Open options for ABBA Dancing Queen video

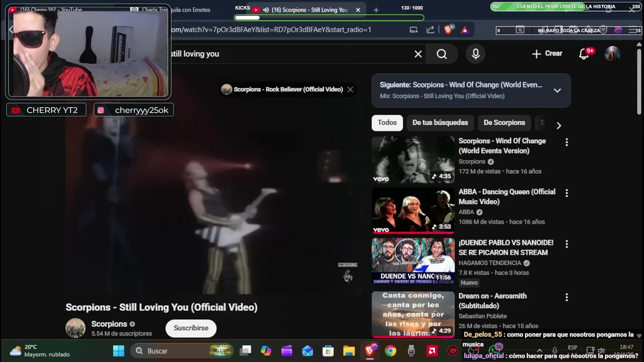tap(567, 193)
